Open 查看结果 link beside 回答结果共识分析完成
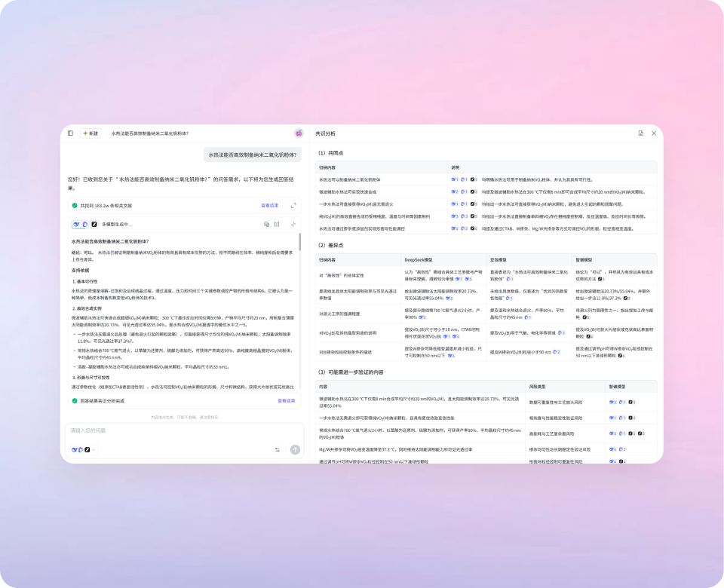 tap(287, 400)
